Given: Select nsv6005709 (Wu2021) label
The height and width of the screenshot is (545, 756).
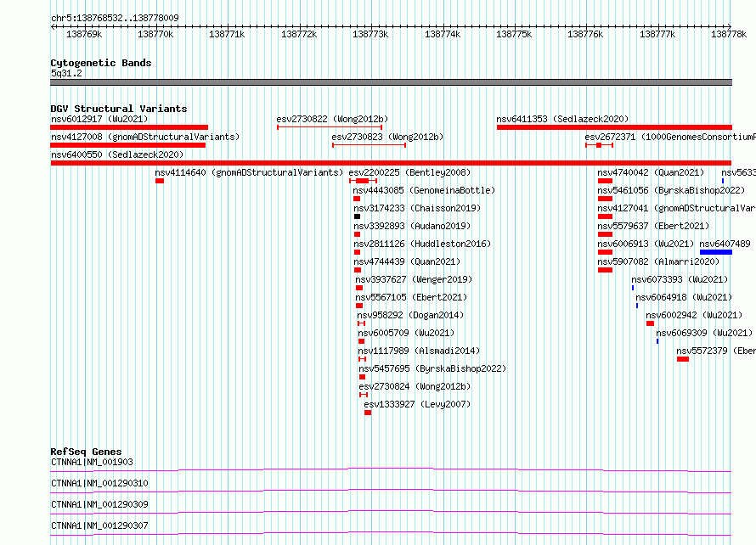Looking at the screenshot, I should click(x=406, y=333).
